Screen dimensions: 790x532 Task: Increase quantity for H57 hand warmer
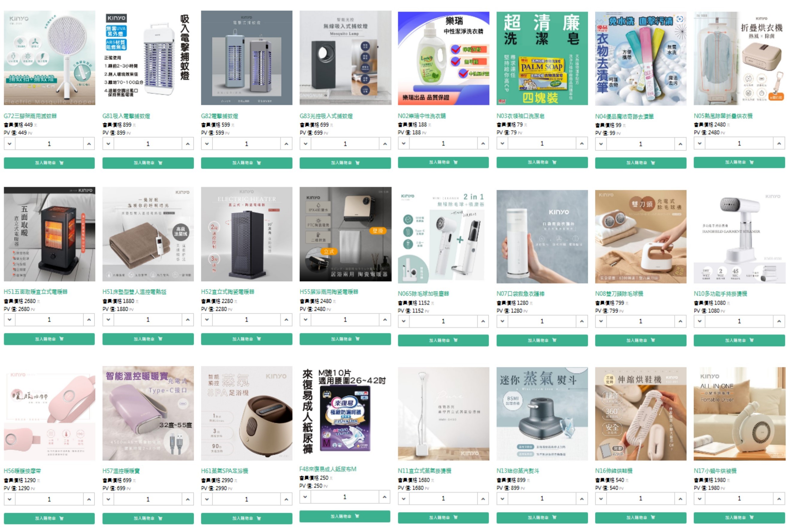coord(187,499)
